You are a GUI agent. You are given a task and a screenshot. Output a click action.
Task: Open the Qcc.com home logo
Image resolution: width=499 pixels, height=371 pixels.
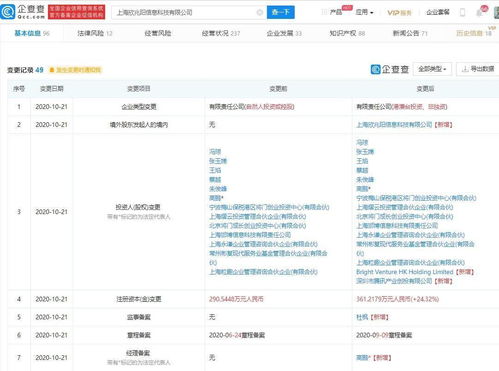tap(23, 12)
